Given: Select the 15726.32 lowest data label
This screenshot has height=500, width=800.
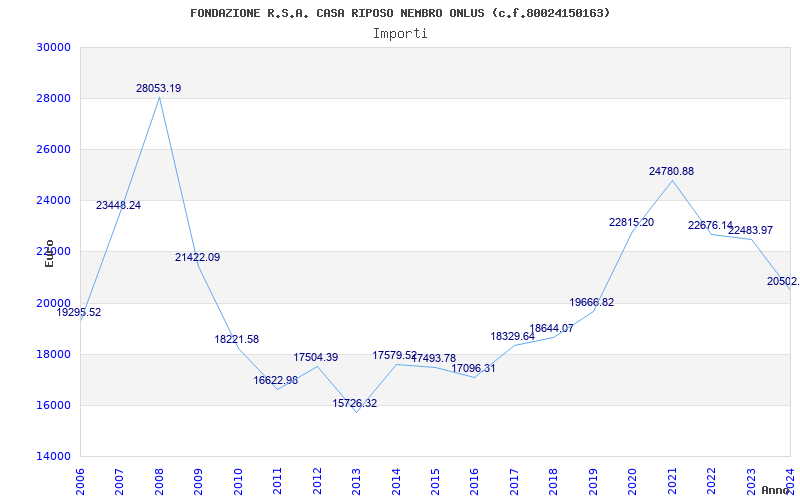Looking at the screenshot, I should 355,404.
